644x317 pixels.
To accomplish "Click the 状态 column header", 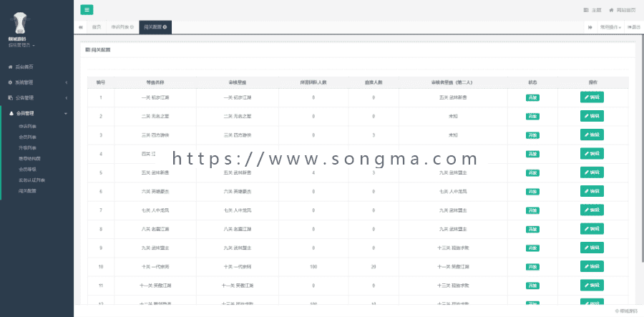I will pos(532,82).
